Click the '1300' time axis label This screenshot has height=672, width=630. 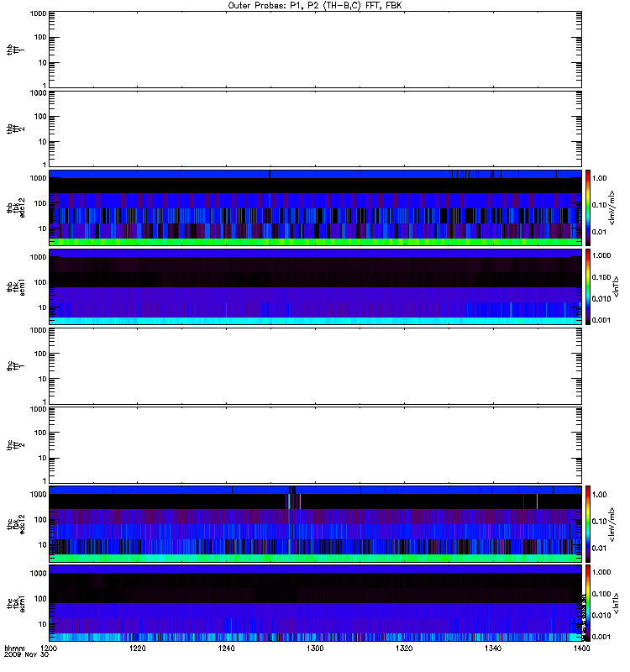pyautogui.click(x=315, y=648)
